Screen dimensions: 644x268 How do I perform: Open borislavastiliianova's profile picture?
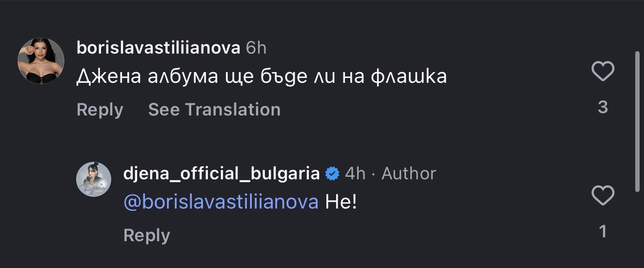pyautogui.click(x=41, y=61)
